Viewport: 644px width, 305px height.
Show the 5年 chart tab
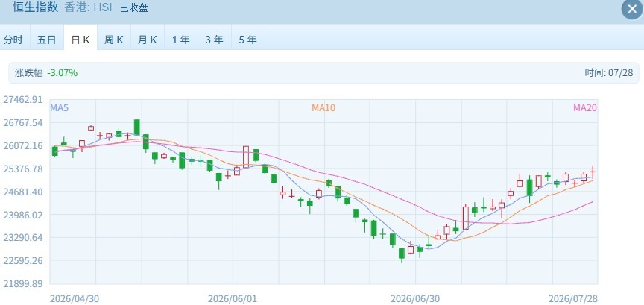248,40
